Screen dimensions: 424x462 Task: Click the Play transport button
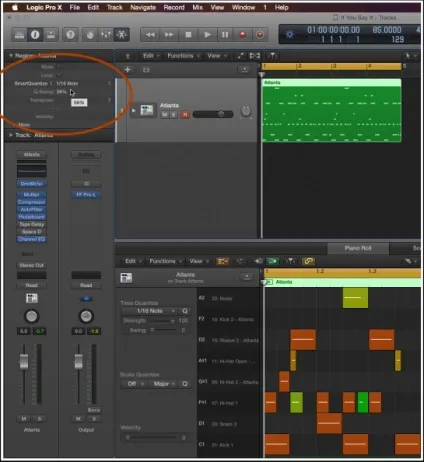tap(207, 35)
